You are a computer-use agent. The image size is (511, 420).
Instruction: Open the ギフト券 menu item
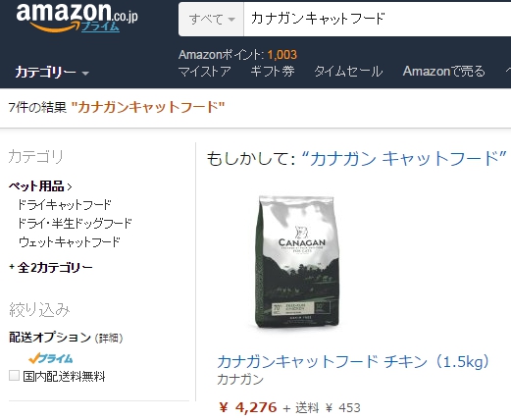tap(273, 72)
